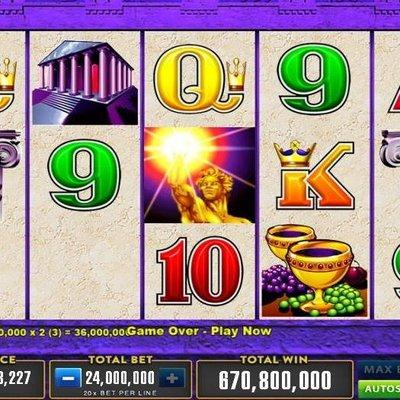Click the column capital symbol on the right reel
This screenshot has width=400, height=400.
[x=390, y=148]
